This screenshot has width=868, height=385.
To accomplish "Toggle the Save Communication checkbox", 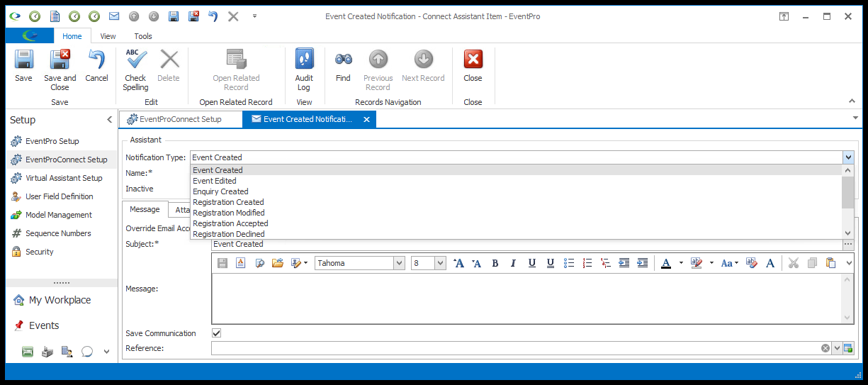I will pos(217,333).
